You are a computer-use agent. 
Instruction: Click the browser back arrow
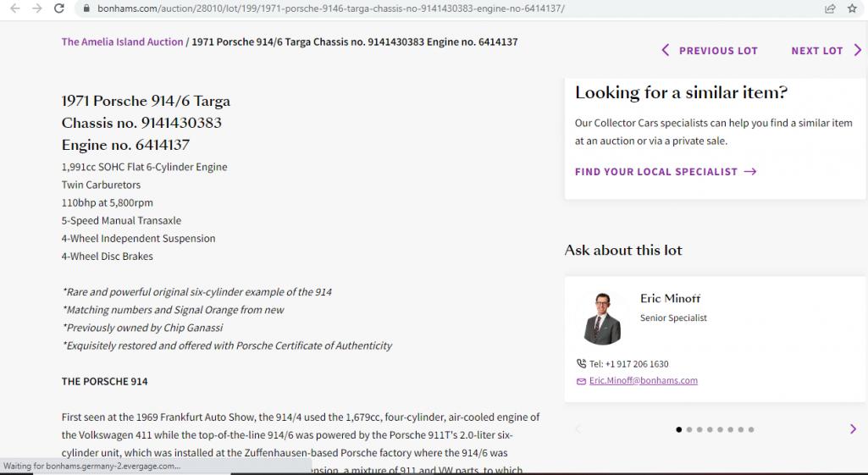coord(14,8)
